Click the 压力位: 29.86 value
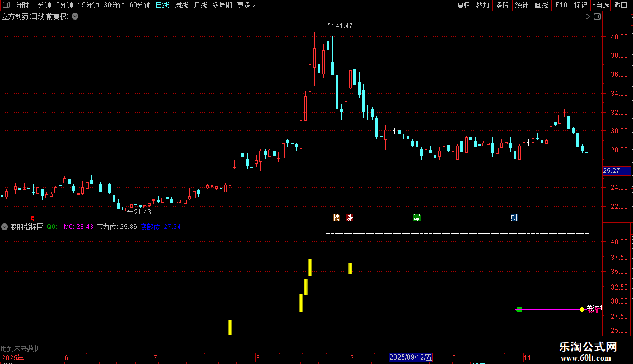Screen dimensions: 633x364 click(x=117, y=227)
